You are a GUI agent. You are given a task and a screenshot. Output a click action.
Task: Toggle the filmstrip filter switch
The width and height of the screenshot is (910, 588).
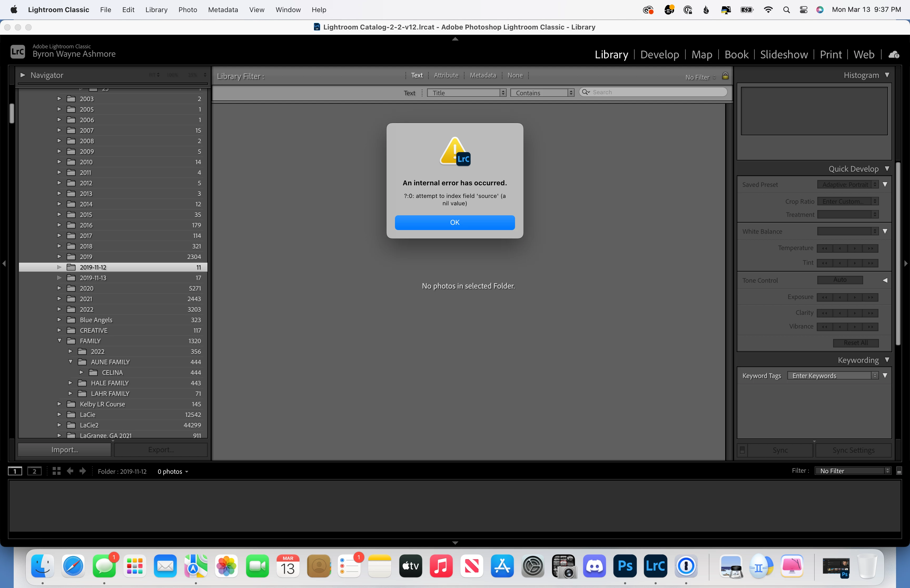(x=899, y=471)
